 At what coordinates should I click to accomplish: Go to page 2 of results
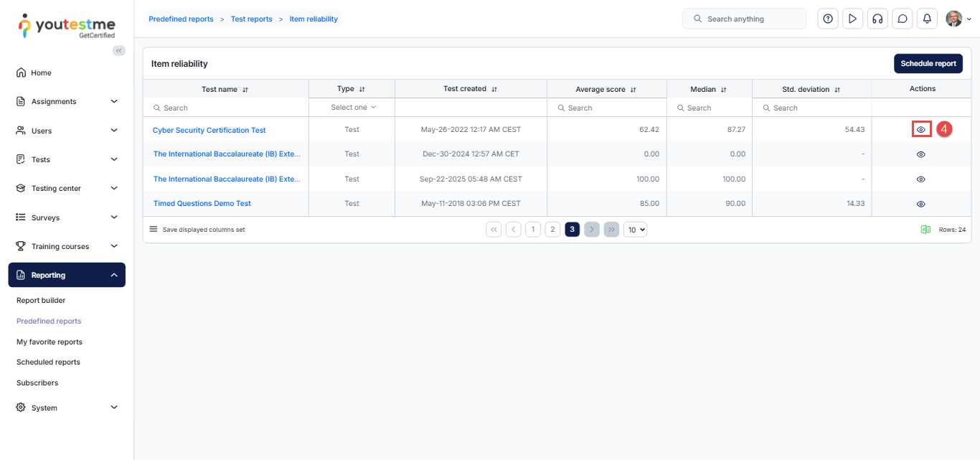(x=552, y=230)
